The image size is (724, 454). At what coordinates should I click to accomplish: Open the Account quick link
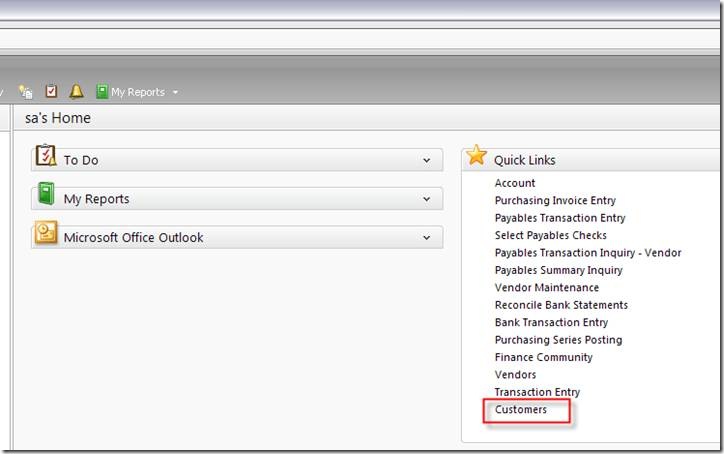tap(515, 183)
